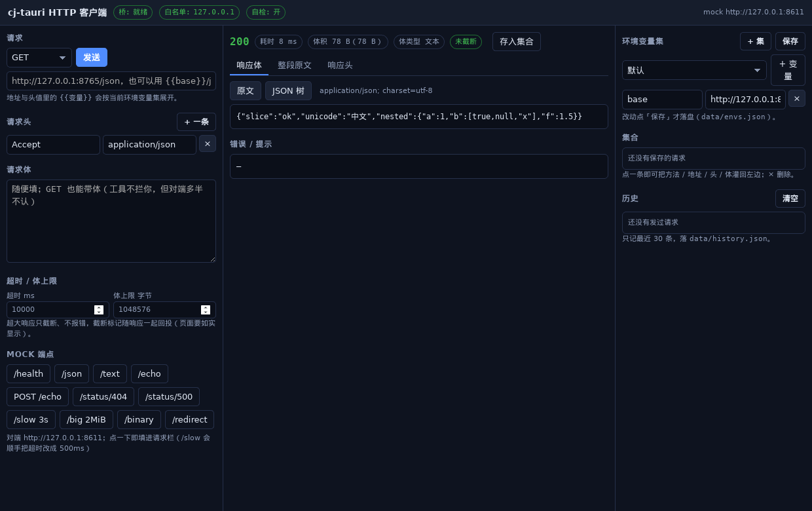Image resolution: width=812 pixels, height=511 pixels.
Task: Click the 体类型 文本 badge
Action: pos(419,42)
